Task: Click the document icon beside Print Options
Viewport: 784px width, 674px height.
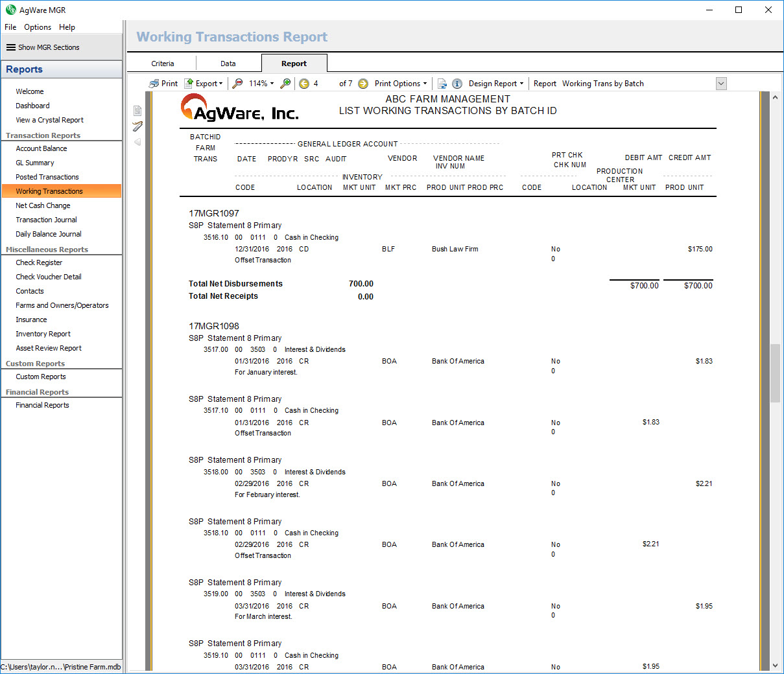Action: [442, 84]
